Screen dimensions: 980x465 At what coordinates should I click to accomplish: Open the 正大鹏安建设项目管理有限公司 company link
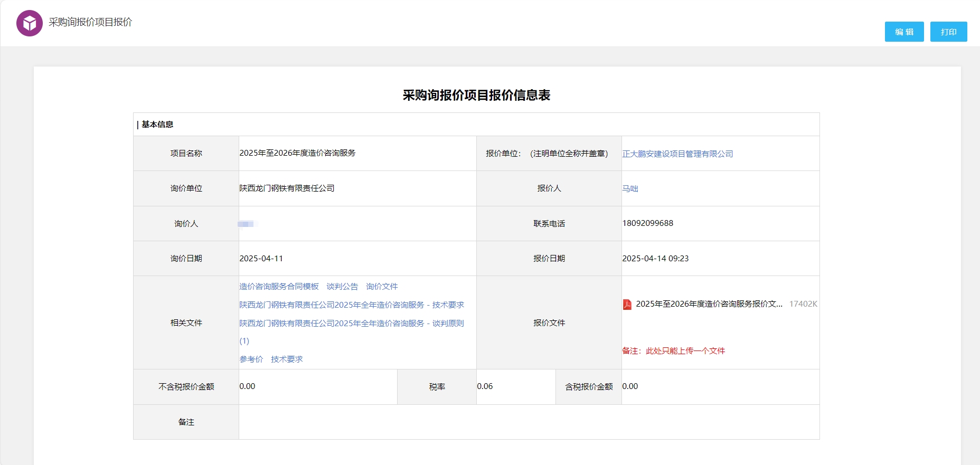tap(677, 154)
